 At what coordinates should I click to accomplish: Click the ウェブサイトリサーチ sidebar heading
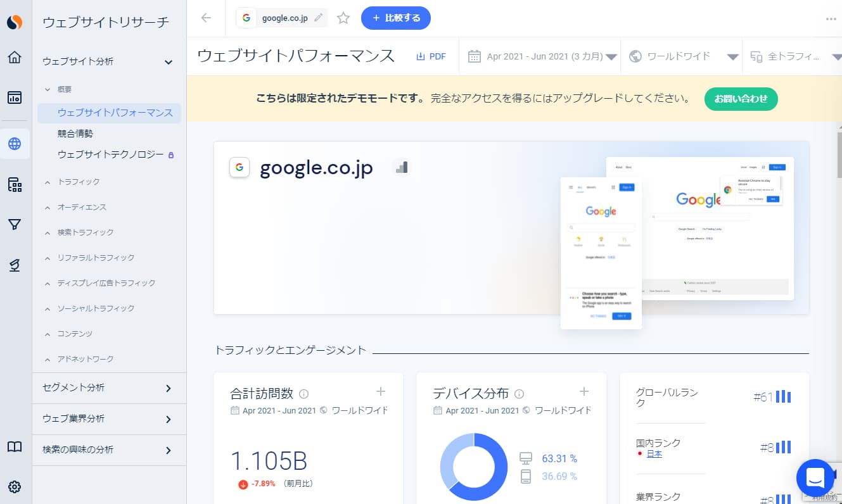click(106, 22)
